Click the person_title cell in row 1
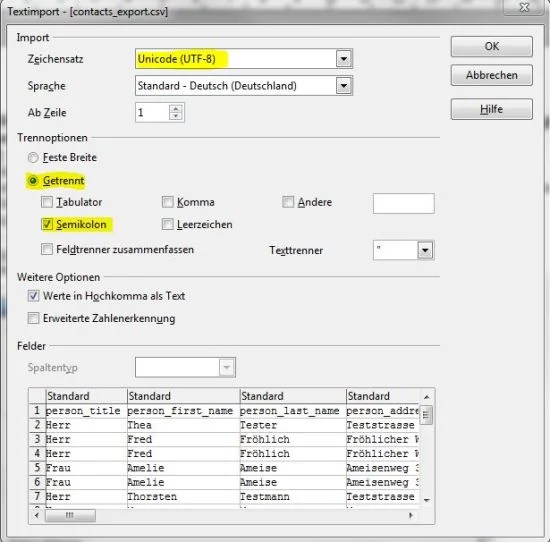 (x=86, y=411)
